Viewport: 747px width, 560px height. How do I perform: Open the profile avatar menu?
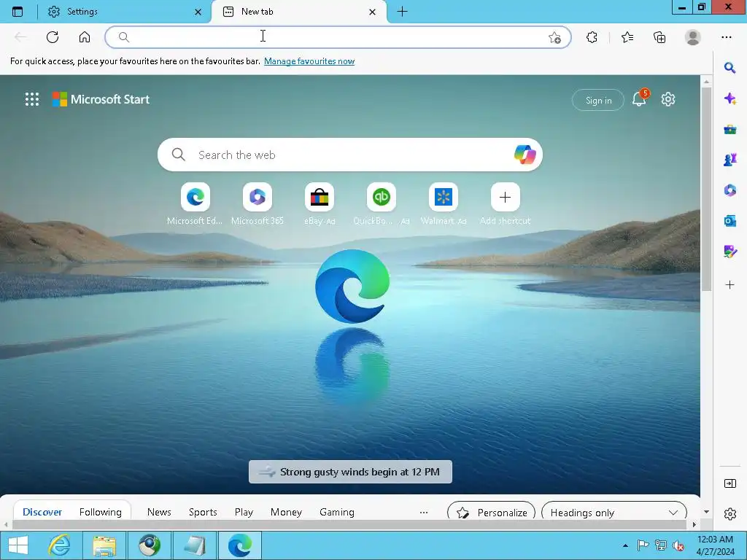tap(693, 37)
